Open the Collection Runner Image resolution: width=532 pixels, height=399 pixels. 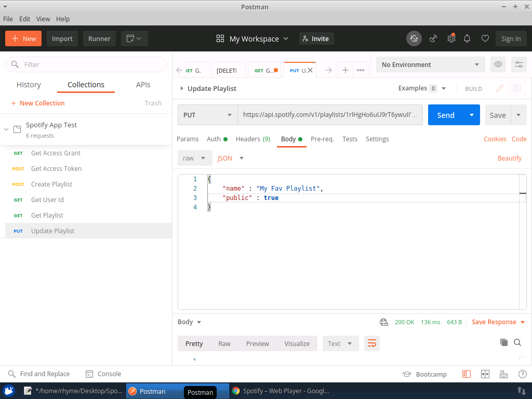point(99,38)
